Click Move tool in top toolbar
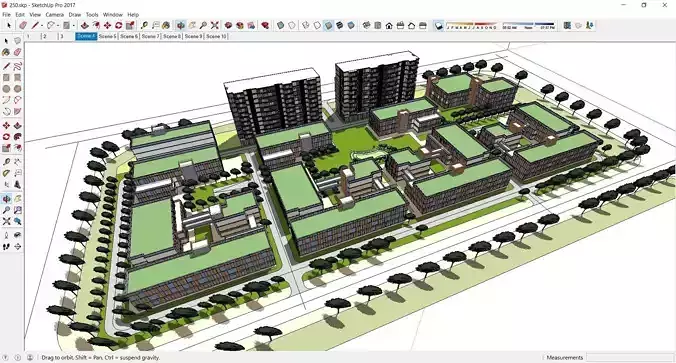This screenshot has width=676, height=363. pyautogui.click(x=107, y=25)
